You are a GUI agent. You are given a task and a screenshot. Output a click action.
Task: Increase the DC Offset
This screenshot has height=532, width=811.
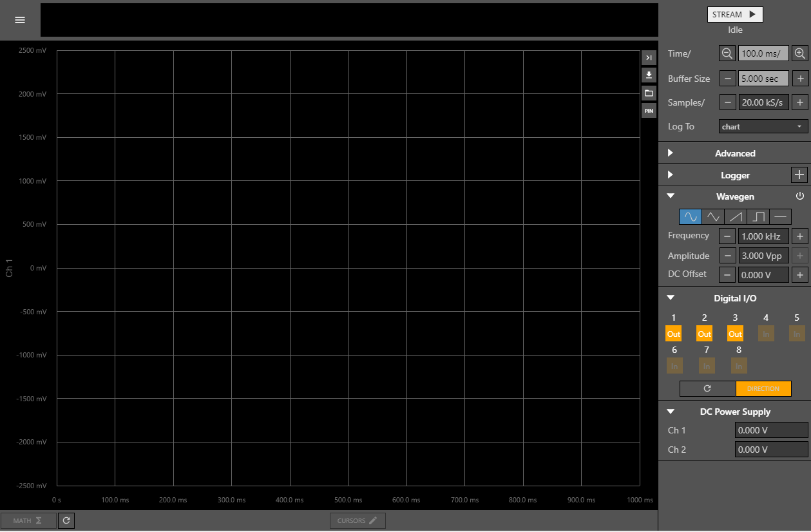pos(800,275)
